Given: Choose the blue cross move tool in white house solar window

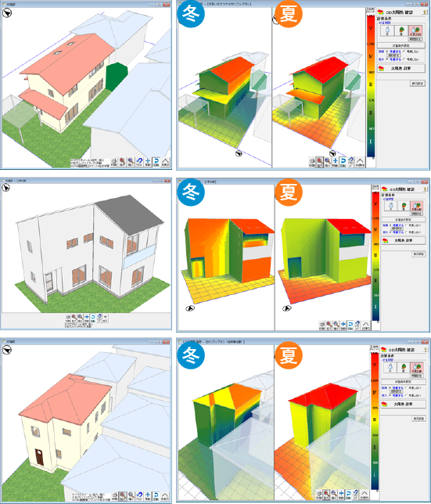Looking at the screenshot, I should click(x=343, y=326).
